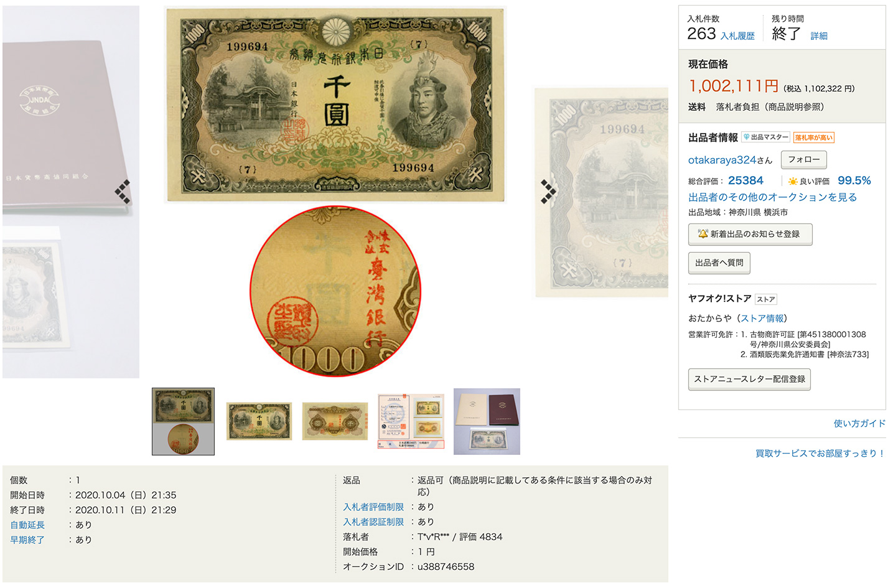Open seller otakaraya324 profile link
This screenshot has width=888, height=588.
click(722, 160)
